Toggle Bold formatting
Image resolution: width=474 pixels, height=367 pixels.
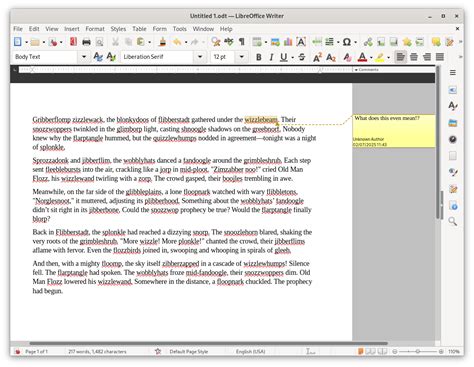258,57
